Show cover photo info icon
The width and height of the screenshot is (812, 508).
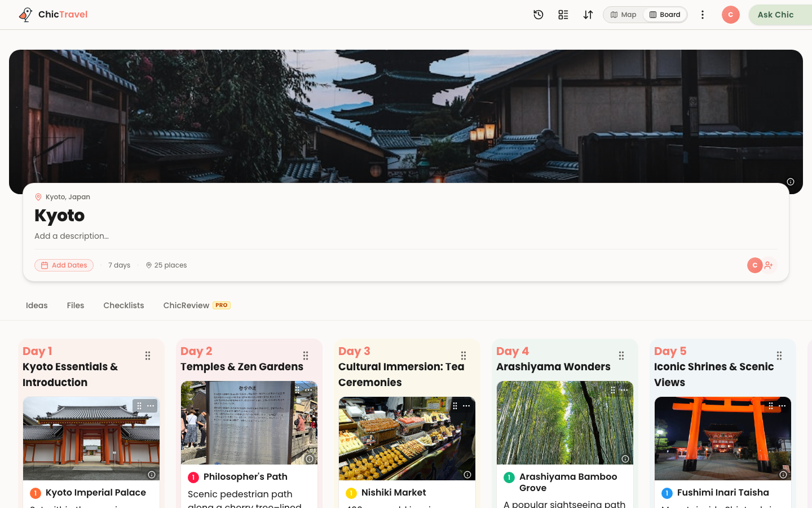click(791, 182)
